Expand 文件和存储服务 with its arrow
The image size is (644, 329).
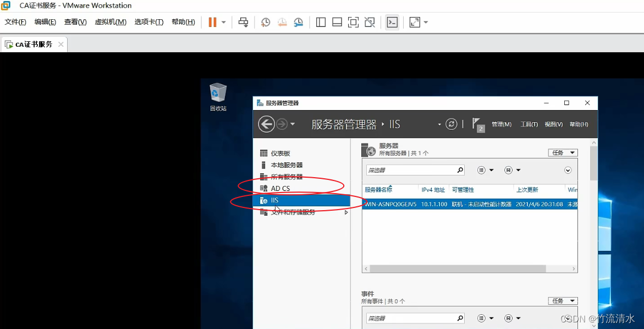click(346, 212)
